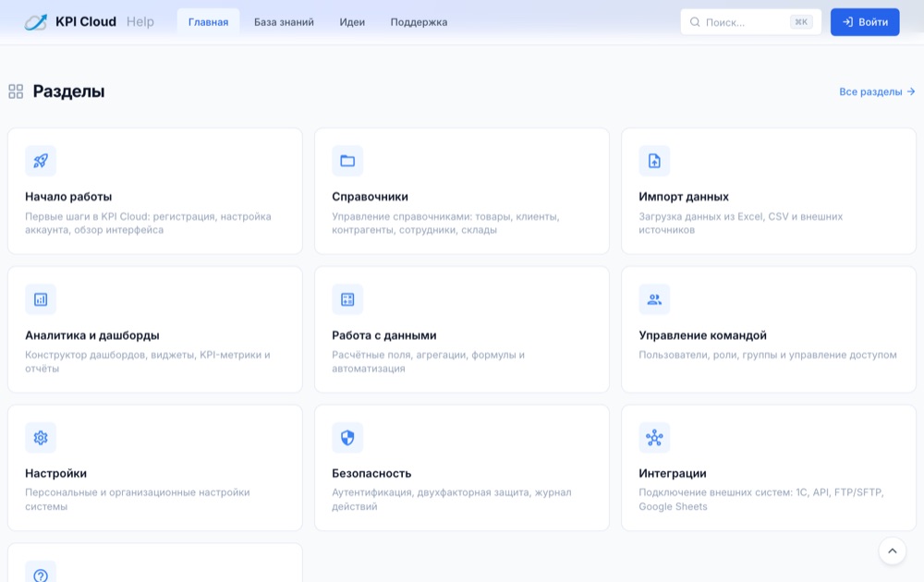Viewport: 924px width, 582px height.
Task: Open the Интеграции section title
Action: pyautogui.click(x=673, y=473)
